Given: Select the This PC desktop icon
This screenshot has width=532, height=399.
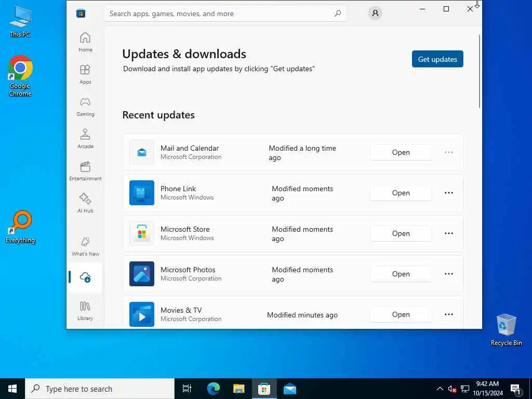Looking at the screenshot, I should coord(20,22).
